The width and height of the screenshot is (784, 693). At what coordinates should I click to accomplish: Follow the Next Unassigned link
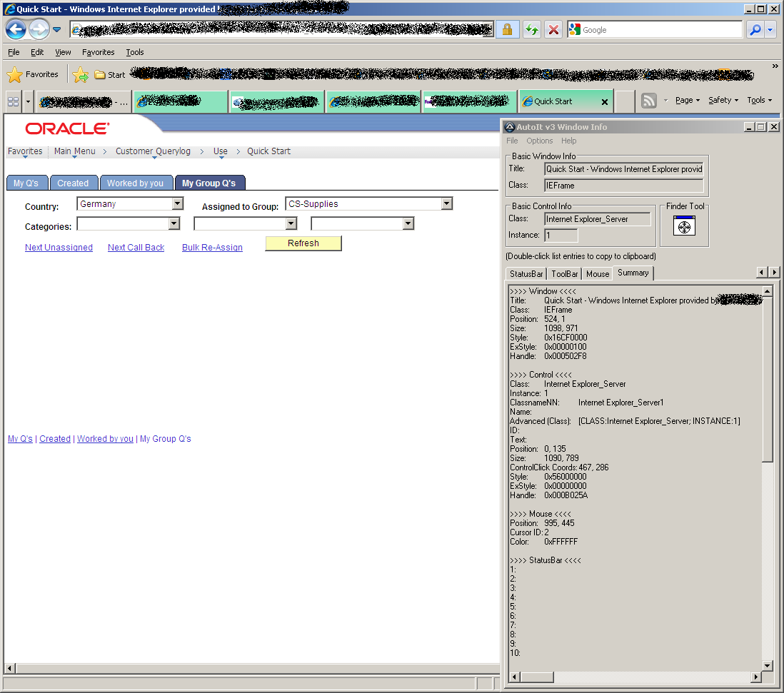(x=59, y=248)
